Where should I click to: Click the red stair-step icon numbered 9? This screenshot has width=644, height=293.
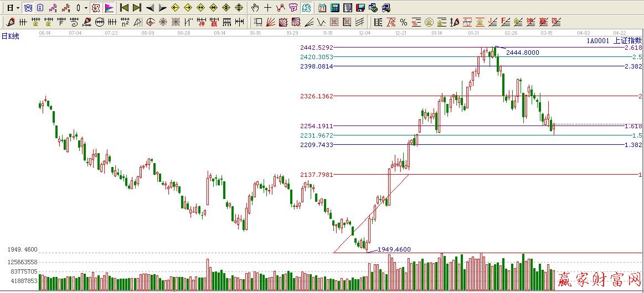coord(66,8)
